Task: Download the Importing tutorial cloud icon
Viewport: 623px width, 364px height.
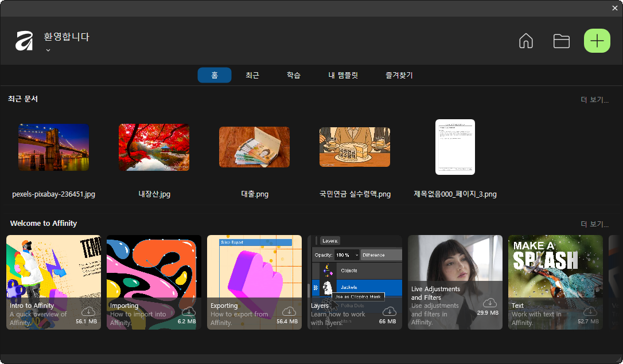Action: point(188,311)
